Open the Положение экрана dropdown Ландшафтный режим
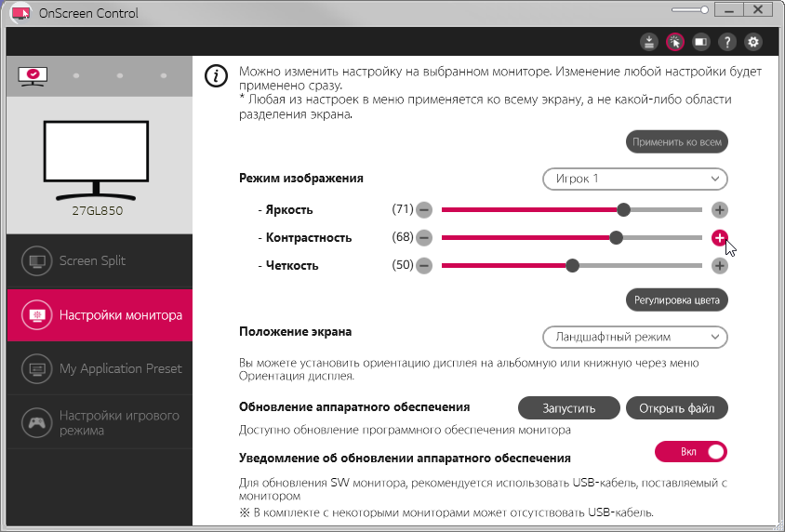The width and height of the screenshot is (785, 532). click(x=635, y=337)
